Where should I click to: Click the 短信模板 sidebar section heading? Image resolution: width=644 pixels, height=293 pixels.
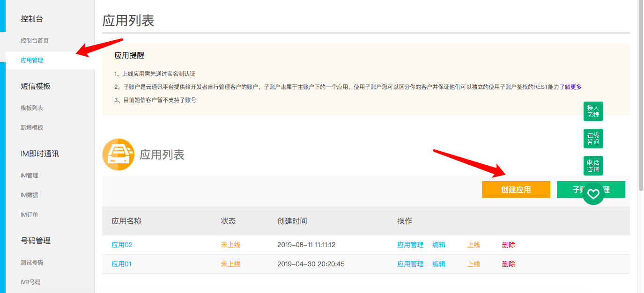[36, 87]
